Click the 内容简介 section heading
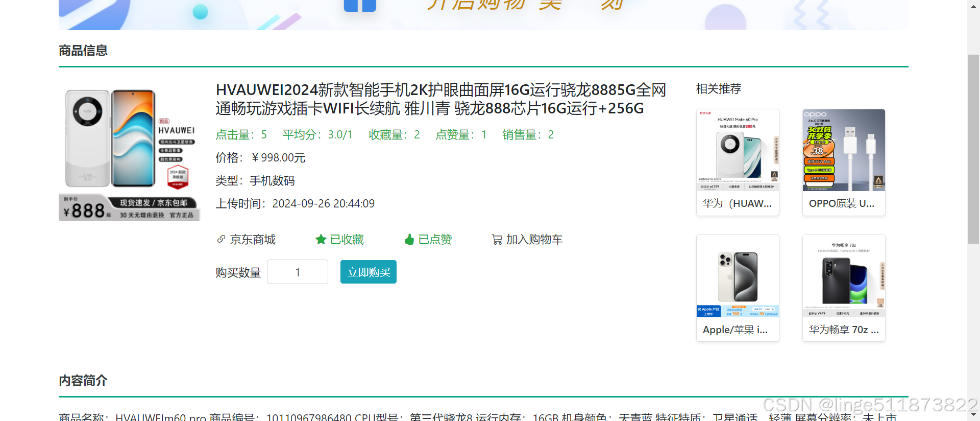 click(83, 381)
